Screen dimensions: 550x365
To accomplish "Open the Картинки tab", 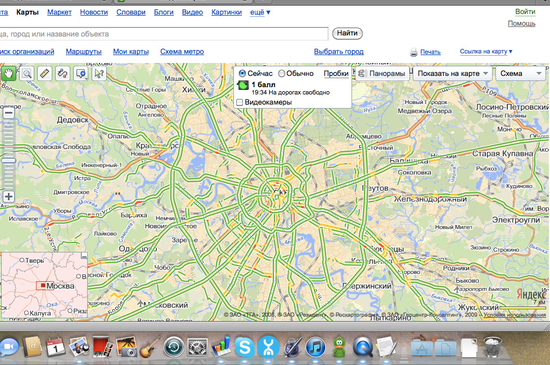I will [226, 13].
